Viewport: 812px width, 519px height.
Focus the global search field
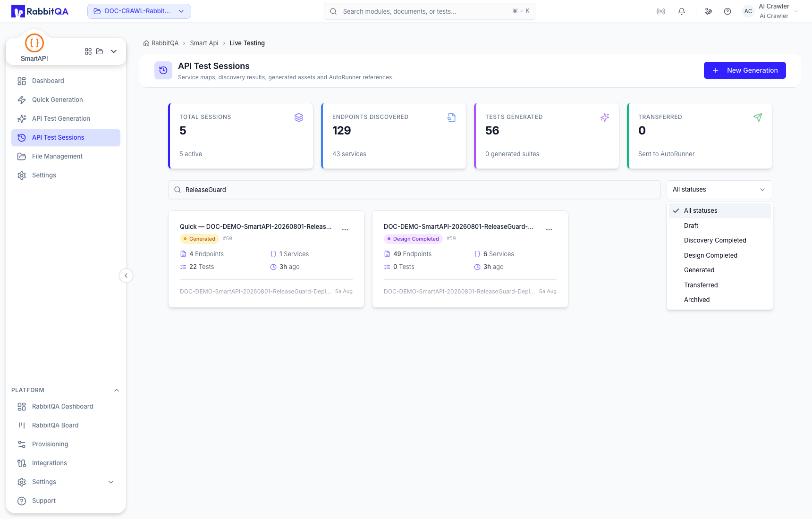pyautogui.click(x=430, y=11)
